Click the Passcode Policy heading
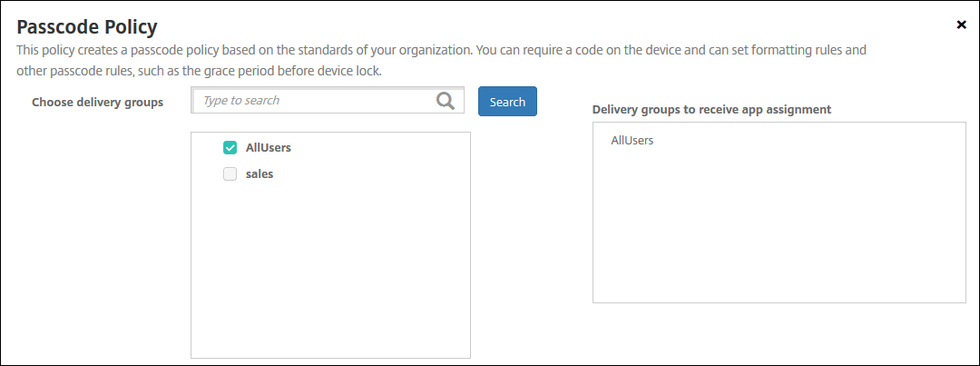 (x=87, y=25)
